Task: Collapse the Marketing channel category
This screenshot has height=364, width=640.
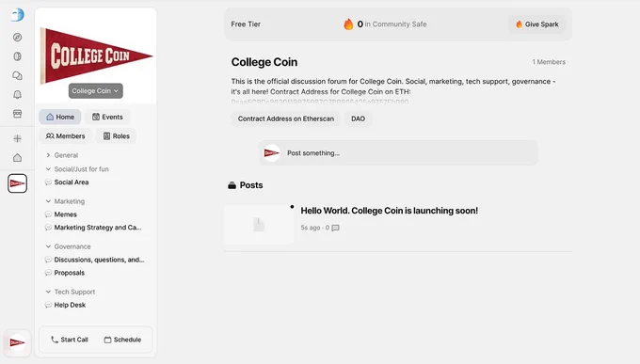Action: tap(48, 201)
